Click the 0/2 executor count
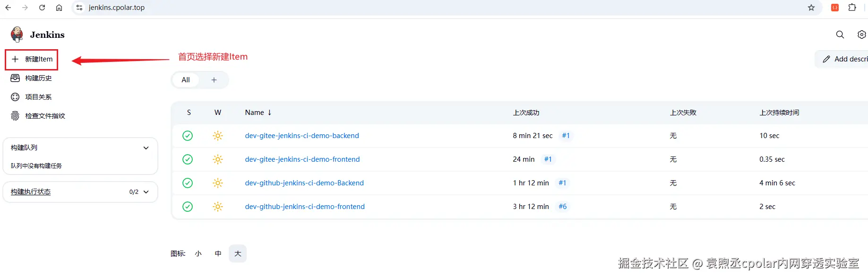Viewport: 868px width, 279px height. 134,192
